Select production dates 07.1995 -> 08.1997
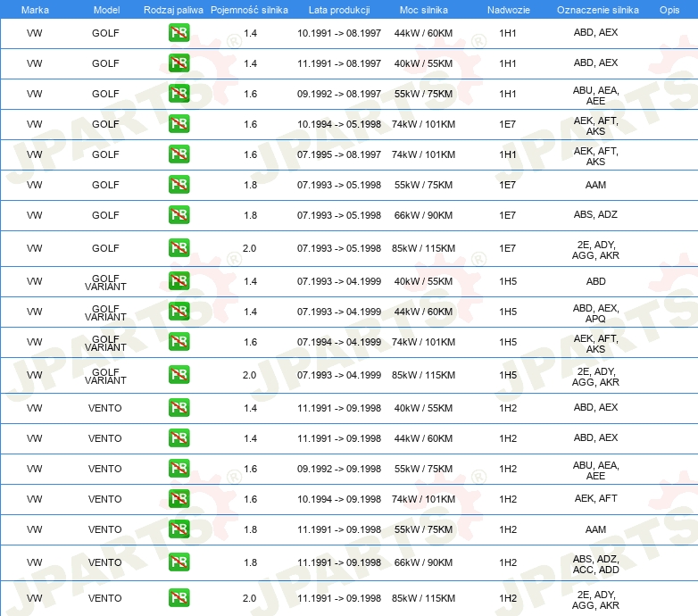Screen dimensions: 698x616 [339, 154]
